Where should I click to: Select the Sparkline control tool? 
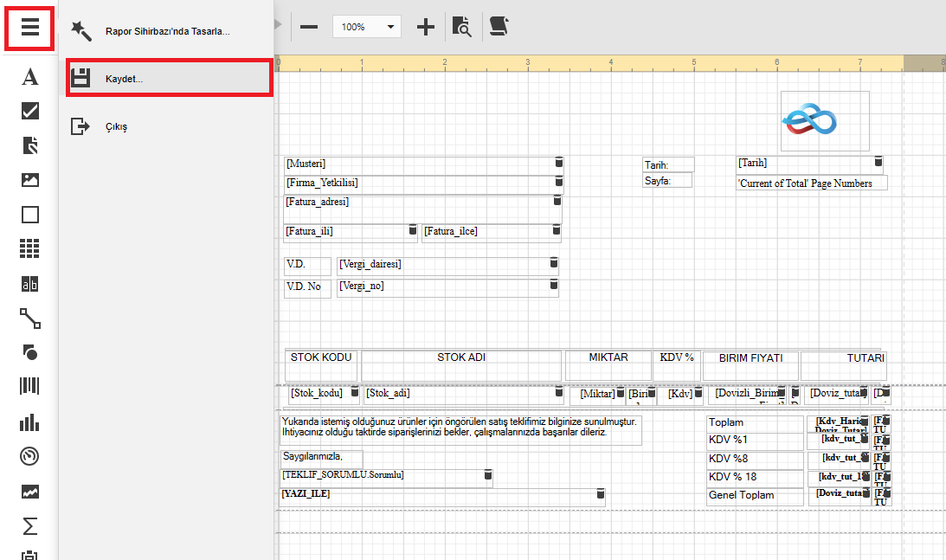pyautogui.click(x=29, y=492)
